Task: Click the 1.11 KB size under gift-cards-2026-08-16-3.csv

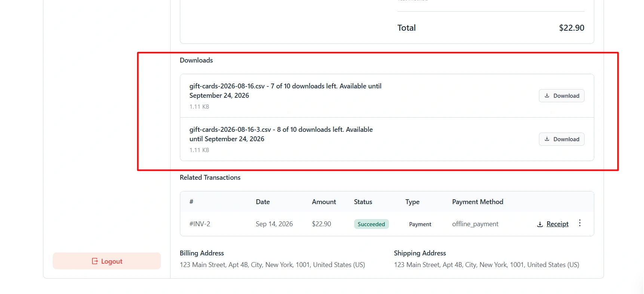Action: tap(199, 150)
